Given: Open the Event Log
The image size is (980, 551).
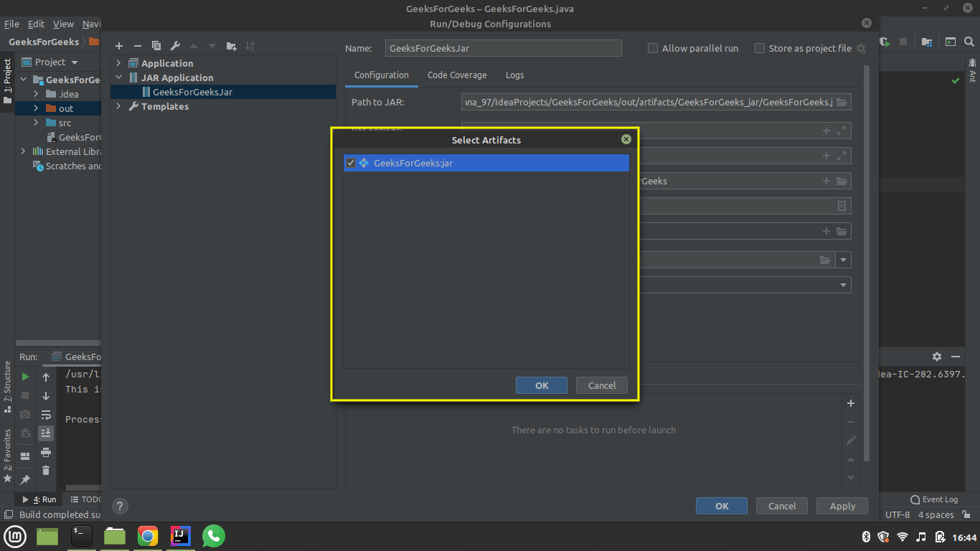Looking at the screenshot, I should click(x=934, y=499).
